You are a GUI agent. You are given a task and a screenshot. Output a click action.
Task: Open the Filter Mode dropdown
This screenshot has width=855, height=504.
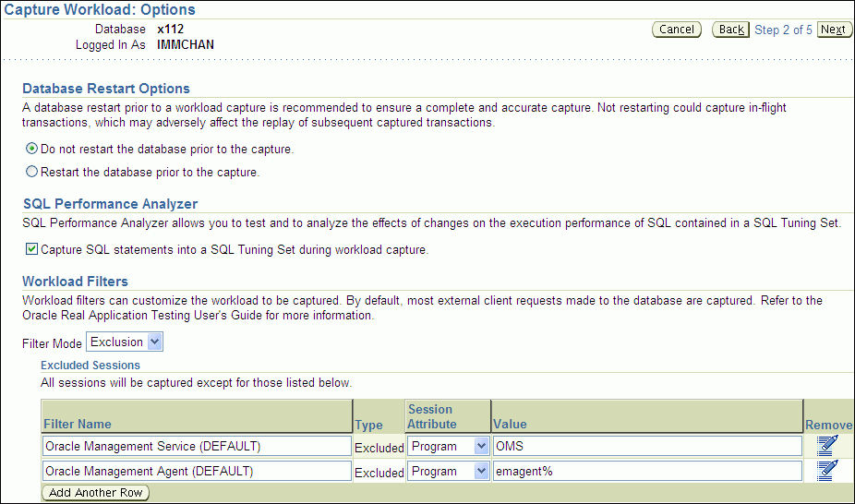[x=126, y=342]
